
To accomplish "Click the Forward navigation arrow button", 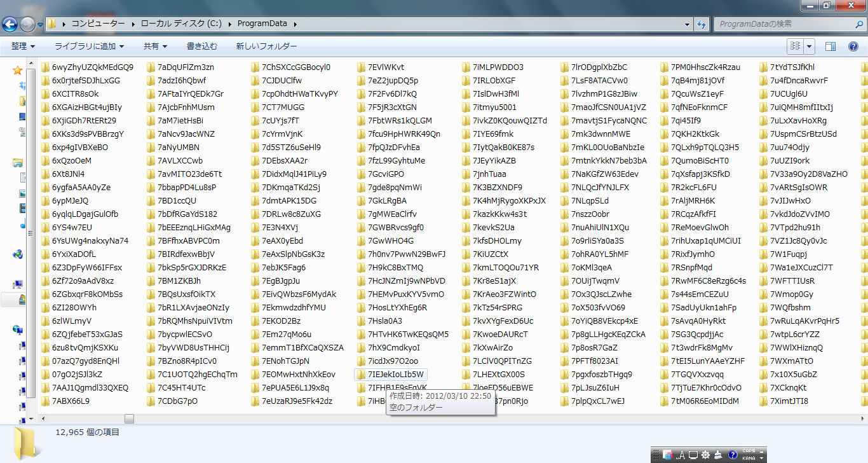I will pyautogui.click(x=28, y=24).
